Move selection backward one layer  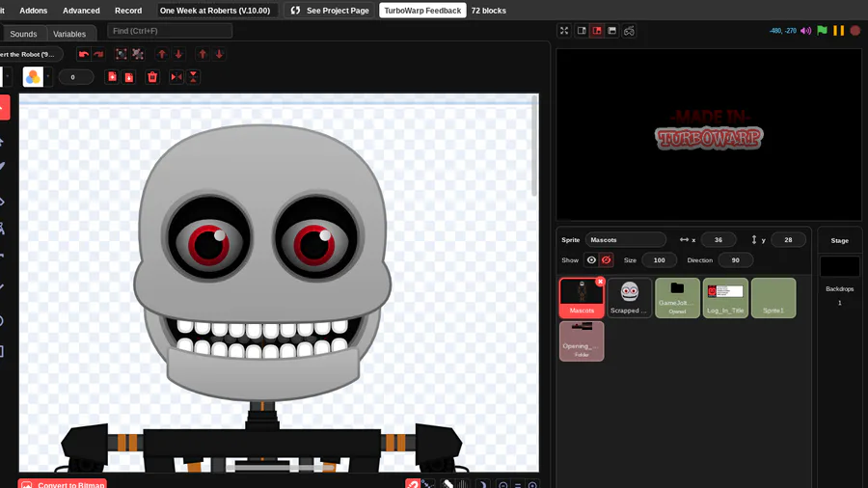[x=178, y=54]
